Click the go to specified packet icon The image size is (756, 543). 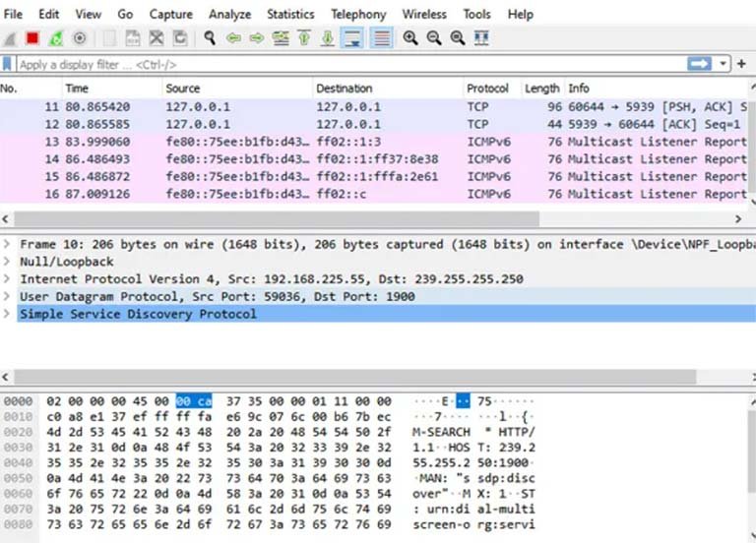pyautogui.click(x=281, y=38)
